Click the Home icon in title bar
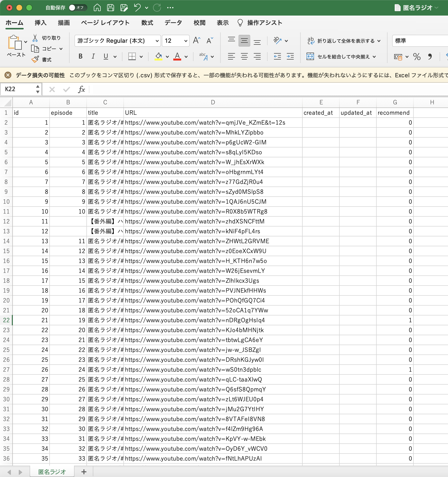The image size is (448, 477). pos(97,8)
